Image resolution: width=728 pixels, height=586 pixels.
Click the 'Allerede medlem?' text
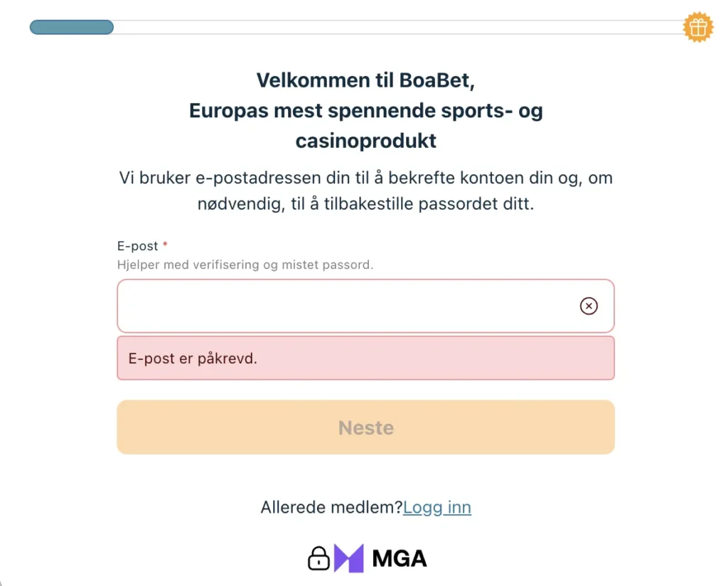(331, 508)
